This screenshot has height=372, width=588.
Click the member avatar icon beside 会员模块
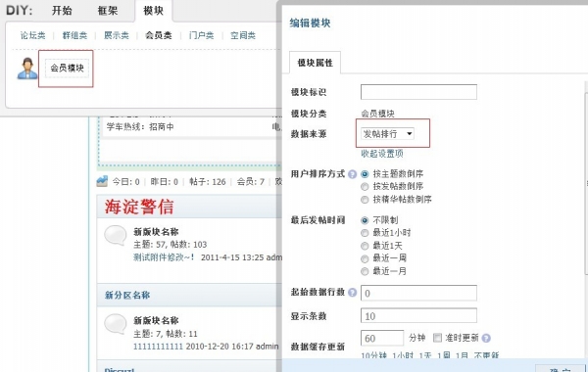point(27,69)
